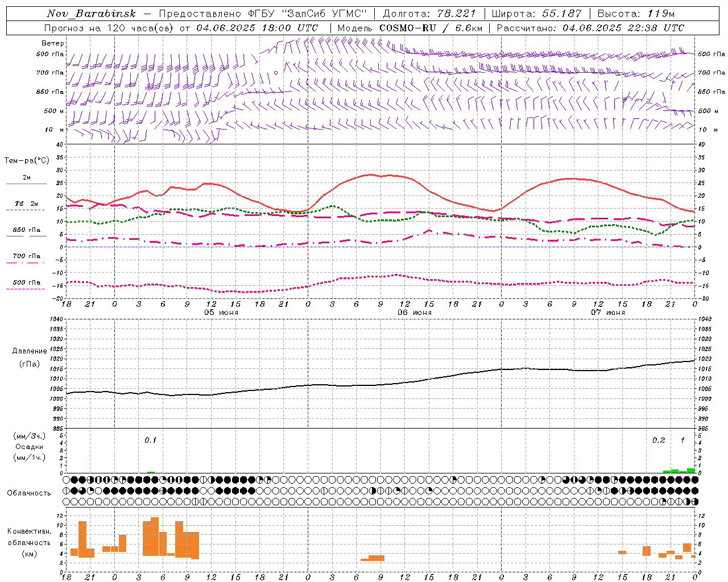Select the 'Высота: 119м' elevation text
Image resolution: width=728 pixels, height=582 pixels.
[x=636, y=14]
